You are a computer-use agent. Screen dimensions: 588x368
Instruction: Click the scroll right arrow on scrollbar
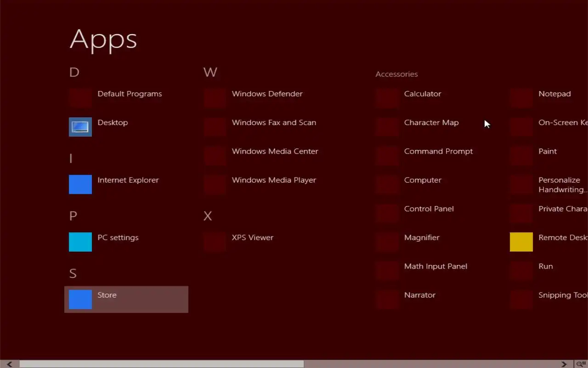click(x=565, y=364)
